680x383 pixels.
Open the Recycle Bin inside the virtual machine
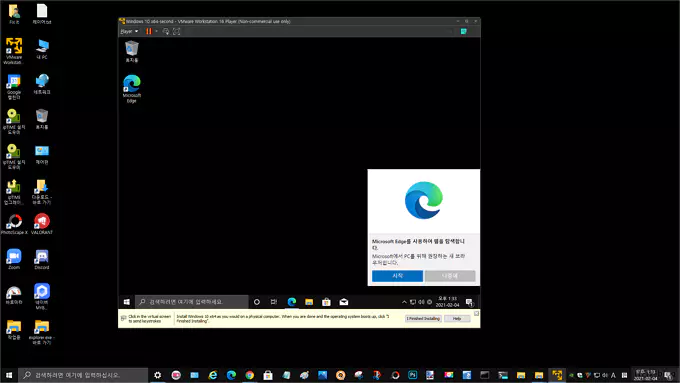pos(131,51)
